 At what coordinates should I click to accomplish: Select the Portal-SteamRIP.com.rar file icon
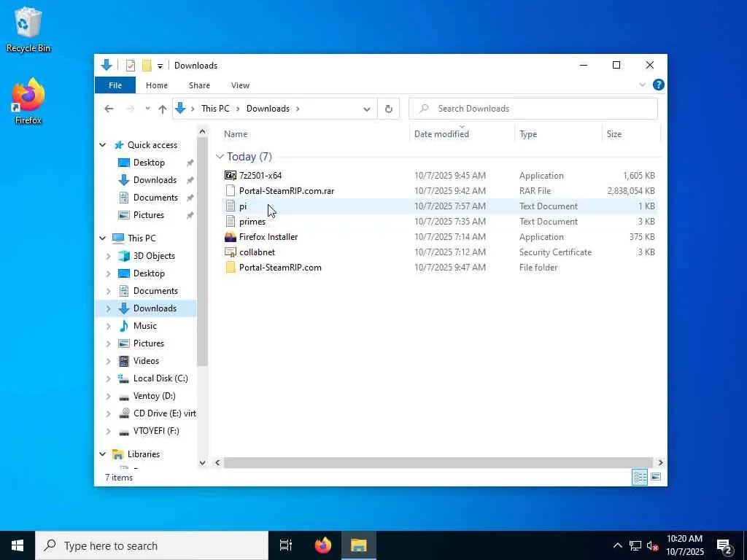point(230,190)
